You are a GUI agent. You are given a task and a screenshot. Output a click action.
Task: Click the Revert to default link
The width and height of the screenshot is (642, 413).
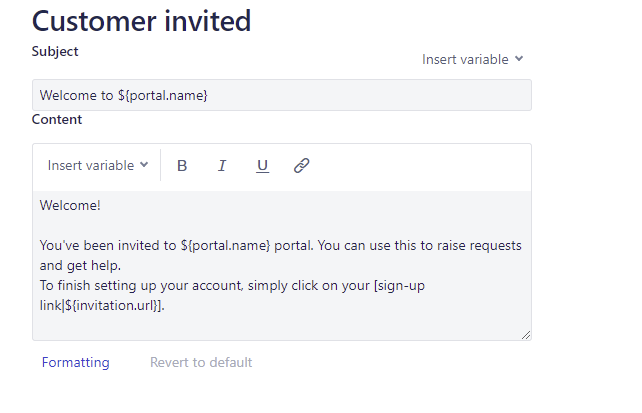pos(201,362)
